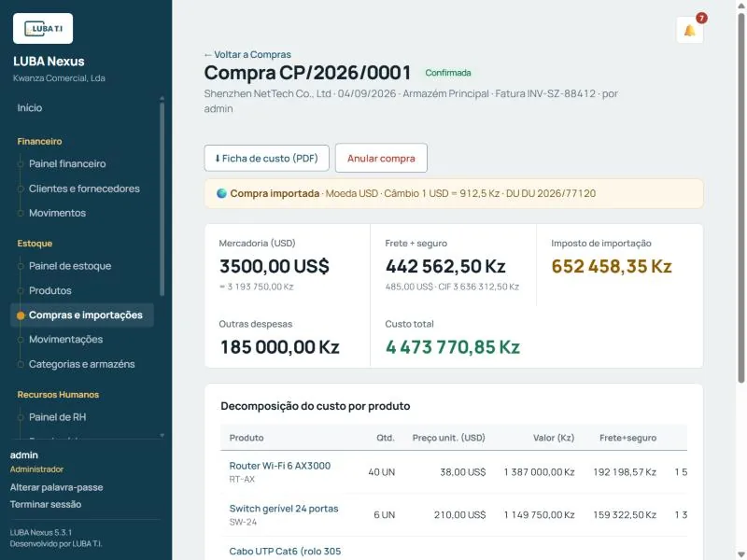Click the 192 198,57 Kz freight cell

click(625, 472)
